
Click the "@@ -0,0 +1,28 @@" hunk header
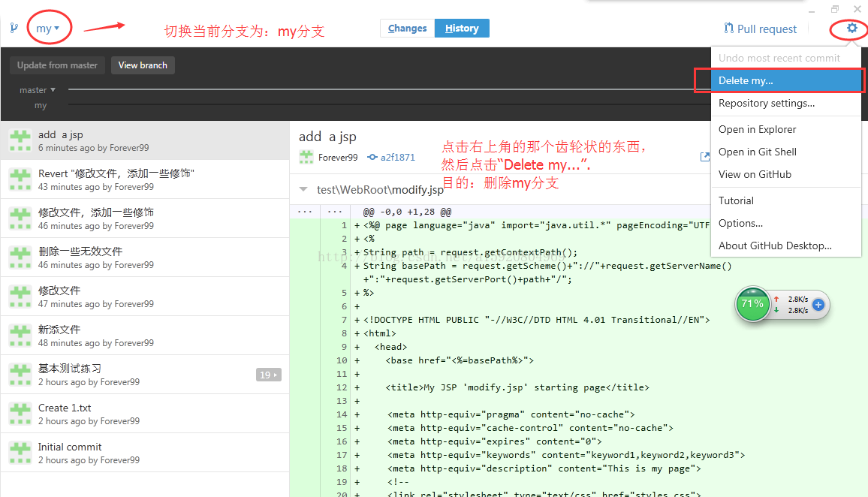pyautogui.click(x=407, y=212)
